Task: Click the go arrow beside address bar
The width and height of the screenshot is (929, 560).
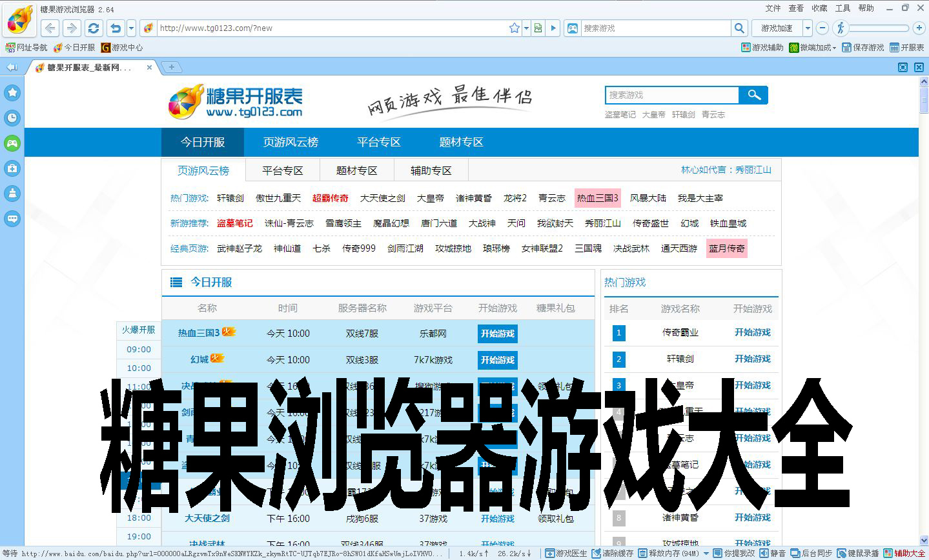Action: pyautogui.click(x=553, y=28)
